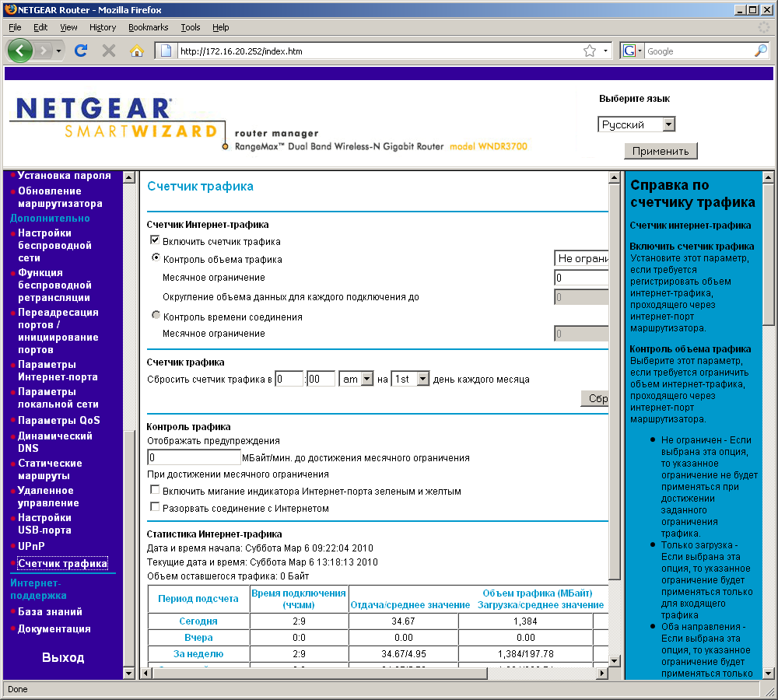Open the Bookmarks menu

[x=149, y=27]
